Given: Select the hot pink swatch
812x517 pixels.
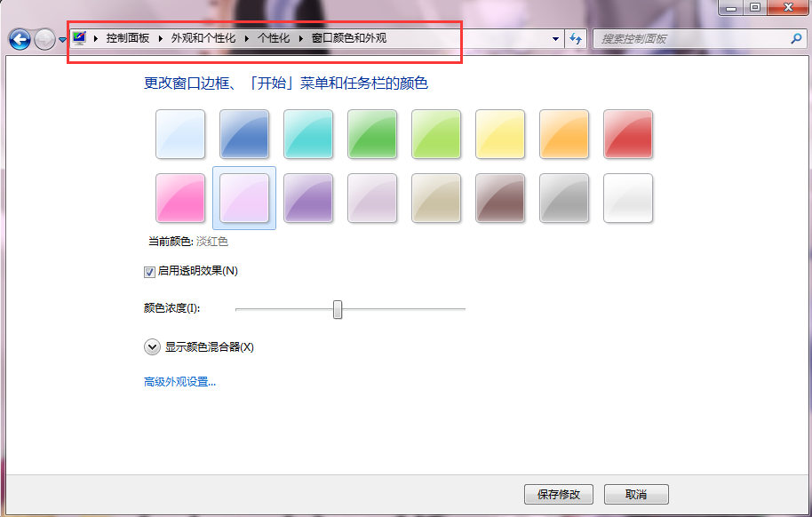Looking at the screenshot, I should pyautogui.click(x=180, y=198).
